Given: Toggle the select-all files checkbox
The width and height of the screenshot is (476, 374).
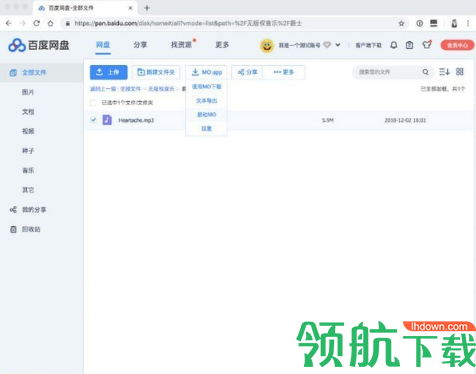Looking at the screenshot, I should point(93,103).
